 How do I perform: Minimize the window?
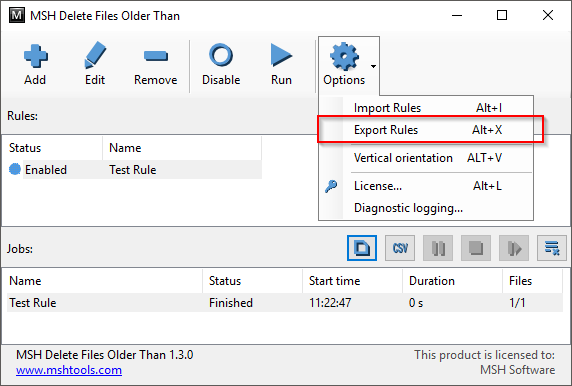click(x=457, y=15)
